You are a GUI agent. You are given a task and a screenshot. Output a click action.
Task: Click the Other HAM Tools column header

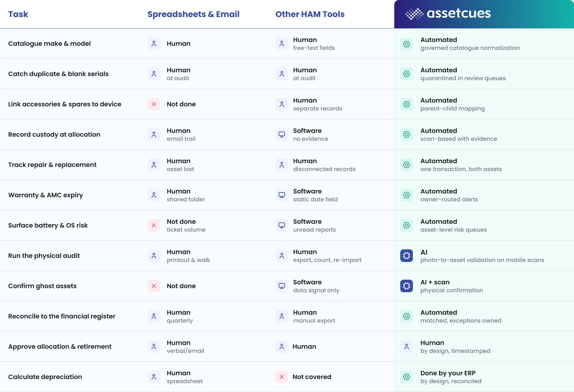310,14
